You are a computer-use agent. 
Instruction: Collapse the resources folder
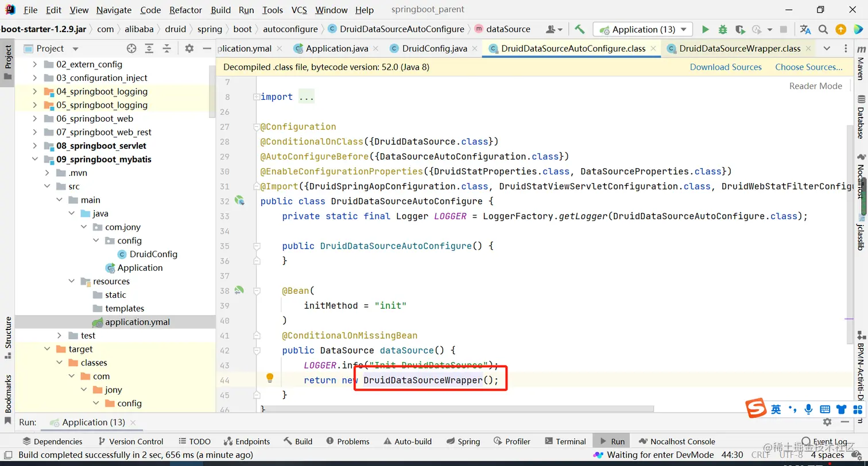click(71, 281)
